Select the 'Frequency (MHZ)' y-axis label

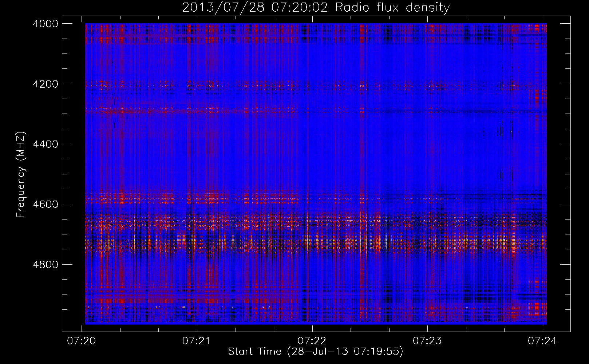tap(21, 175)
